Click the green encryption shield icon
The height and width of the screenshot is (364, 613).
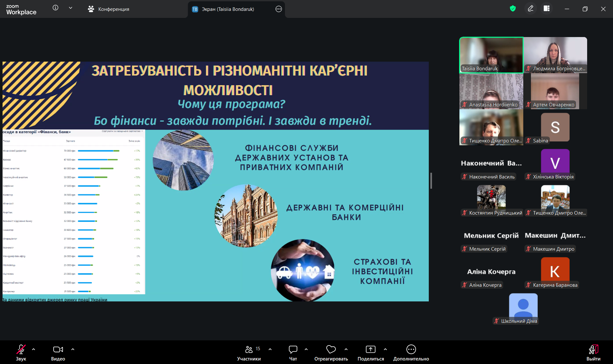click(x=513, y=9)
